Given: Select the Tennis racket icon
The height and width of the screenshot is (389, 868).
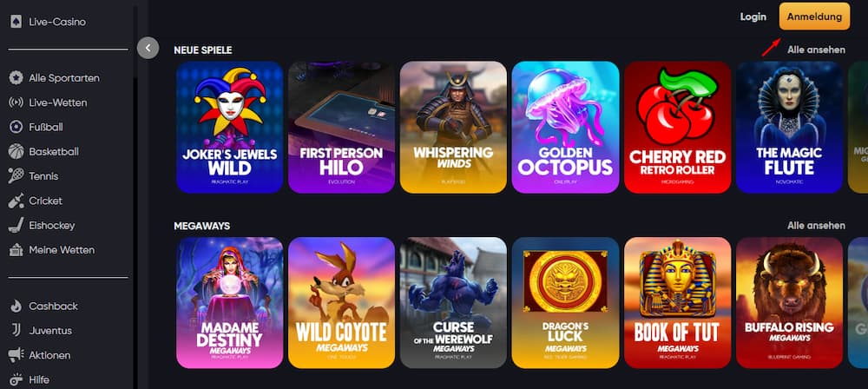Looking at the screenshot, I should (x=16, y=176).
